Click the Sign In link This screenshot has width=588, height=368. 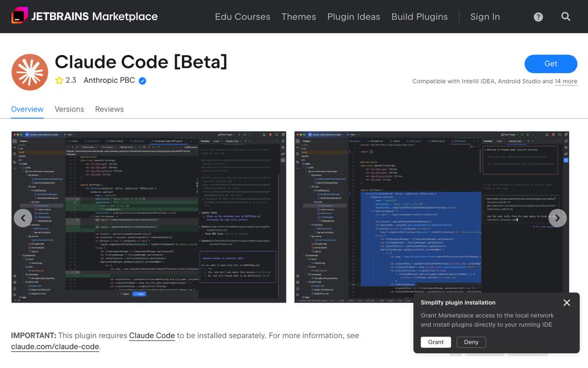[485, 17]
